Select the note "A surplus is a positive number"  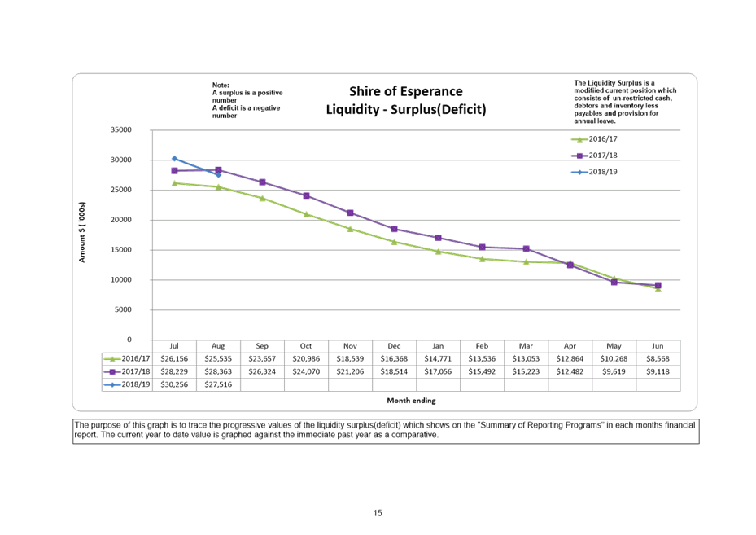(x=247, y=96)
